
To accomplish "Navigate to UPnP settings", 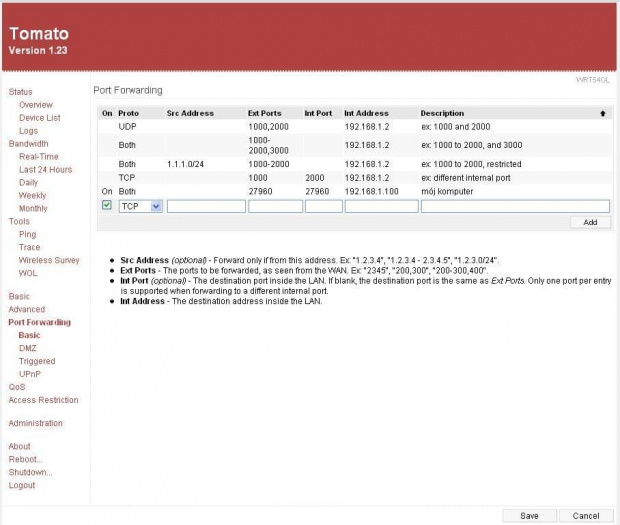I will coord(29,374).
